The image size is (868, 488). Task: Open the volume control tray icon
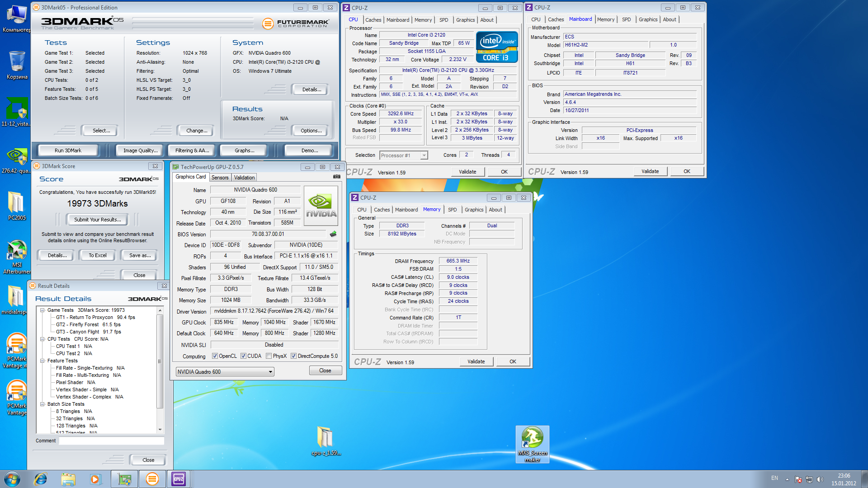click(x=820, y=479)
